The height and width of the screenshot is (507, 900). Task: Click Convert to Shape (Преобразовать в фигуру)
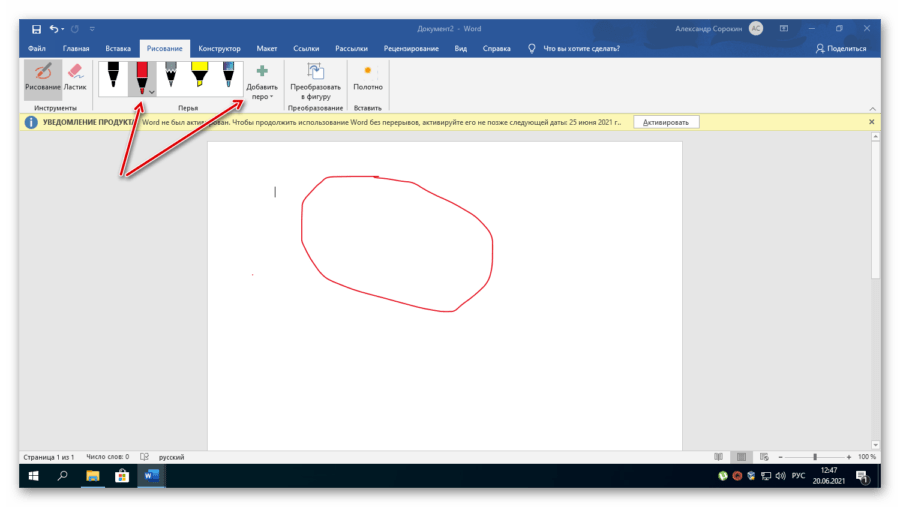[316, 80]
